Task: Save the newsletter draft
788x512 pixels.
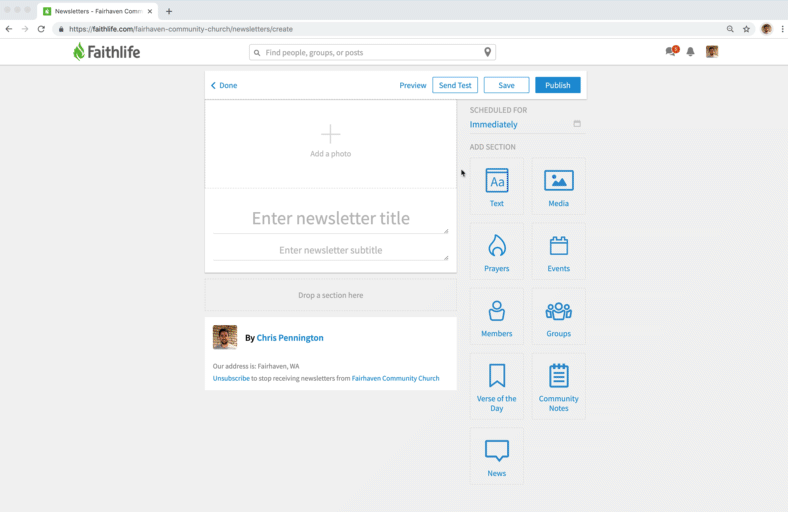Action: click(506, 85)
